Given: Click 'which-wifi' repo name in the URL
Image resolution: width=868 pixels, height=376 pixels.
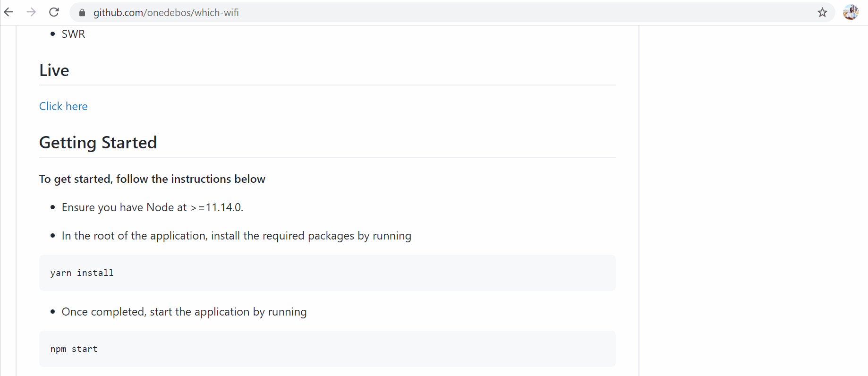Looking at the screenshot, I should point(217,13).
